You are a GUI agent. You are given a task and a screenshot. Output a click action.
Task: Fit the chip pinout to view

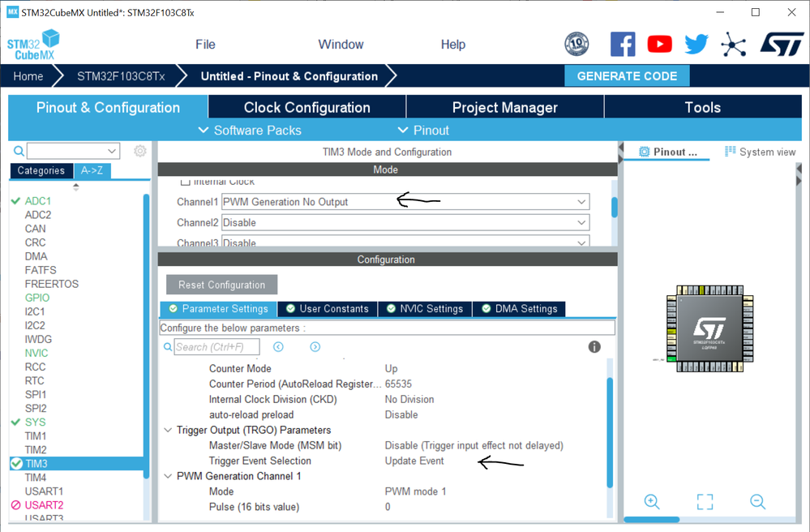coord(705,501)
